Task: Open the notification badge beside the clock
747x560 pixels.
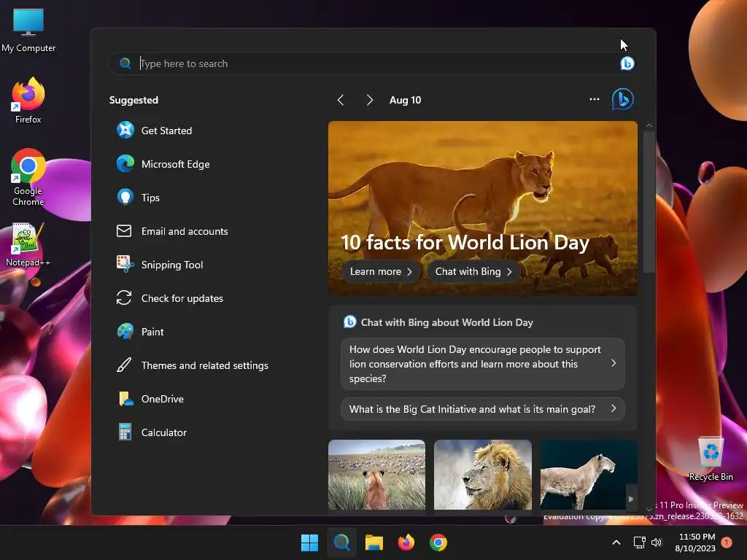Action: tap(727, 542)
